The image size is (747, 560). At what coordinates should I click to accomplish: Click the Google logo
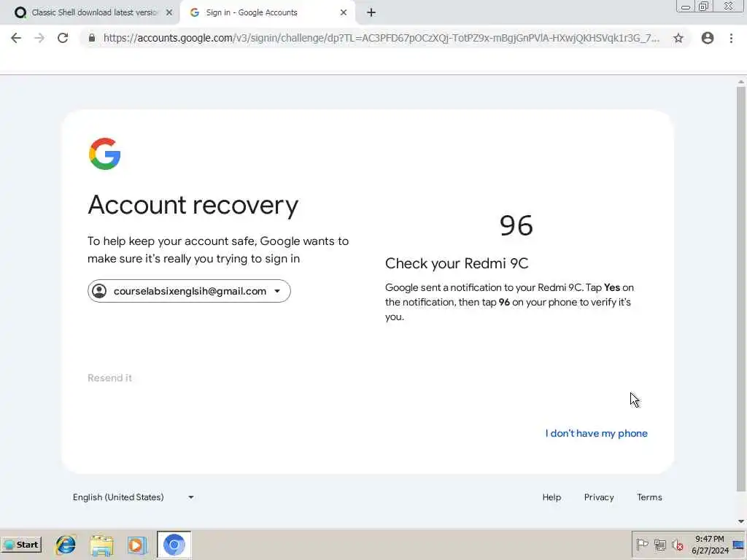coord(105,154)
